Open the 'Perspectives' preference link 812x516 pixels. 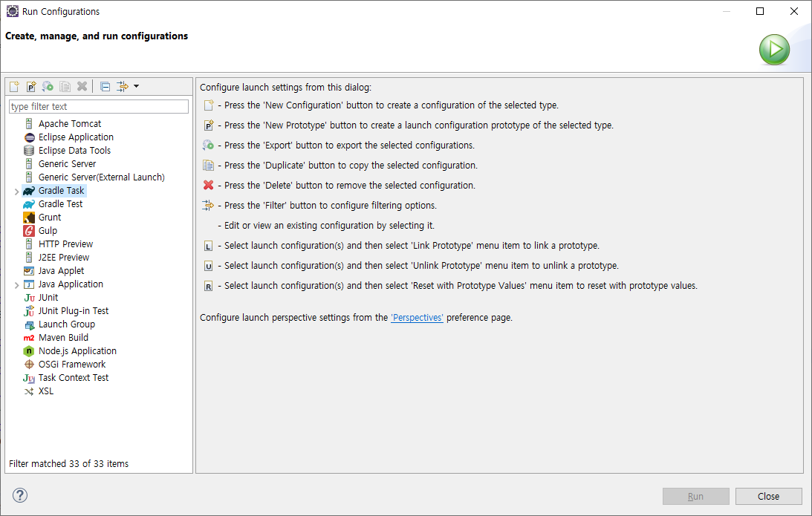(x=417, y=318)
